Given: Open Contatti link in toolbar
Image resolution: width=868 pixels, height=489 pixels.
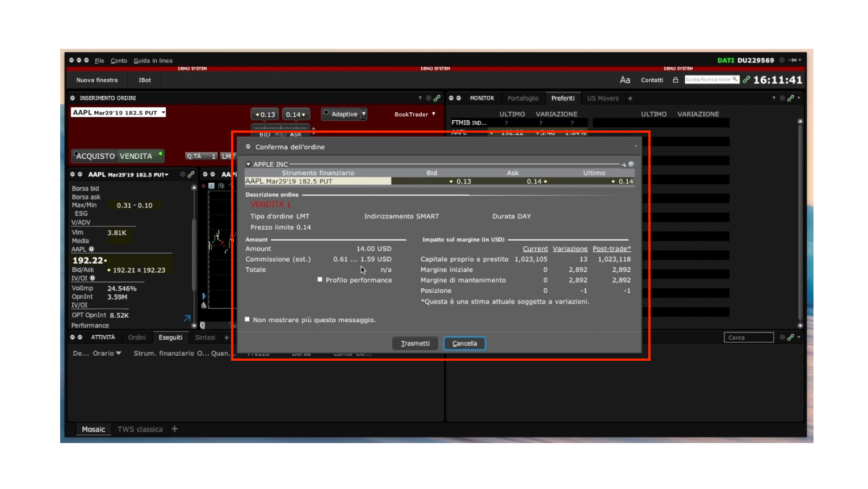Looking at the screenshot, I should 652,80.
